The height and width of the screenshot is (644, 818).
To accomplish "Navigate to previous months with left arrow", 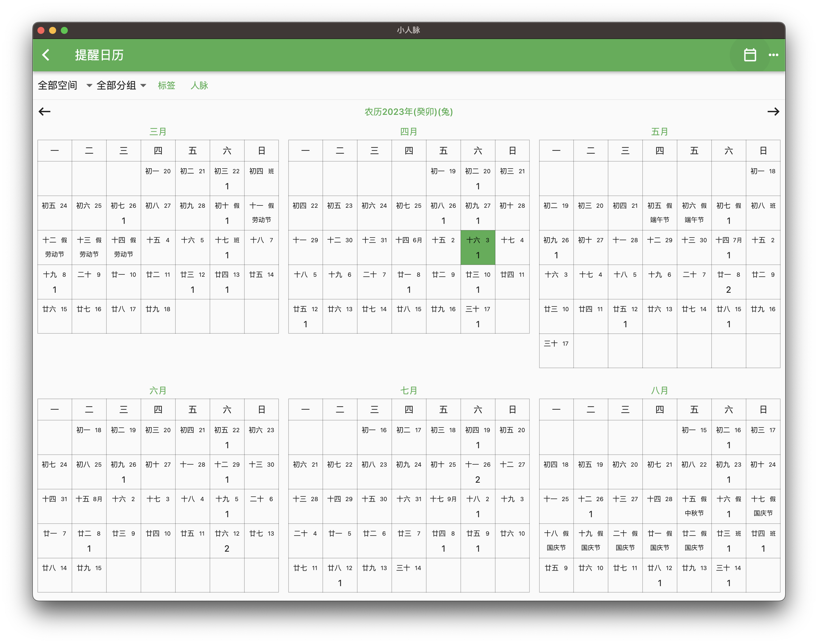I will pyautogui.click(x=44, y=112).
